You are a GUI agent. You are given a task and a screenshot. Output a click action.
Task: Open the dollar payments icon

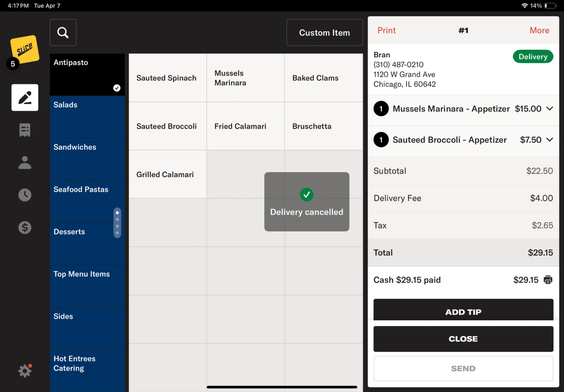tap(25, 227)
